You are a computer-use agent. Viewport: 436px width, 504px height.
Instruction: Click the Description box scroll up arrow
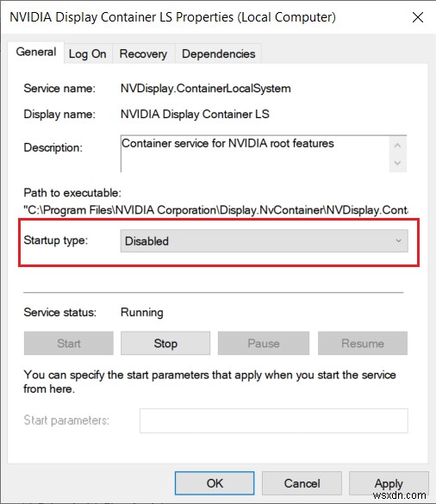coord(397,146)
